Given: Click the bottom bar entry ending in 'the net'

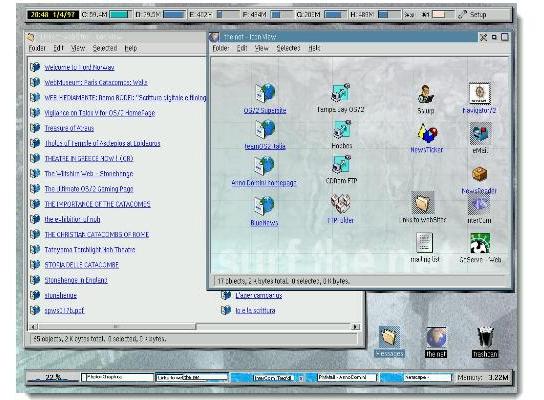Looking at the screenshot, I should pyautogui.click(x=192, y=377).
